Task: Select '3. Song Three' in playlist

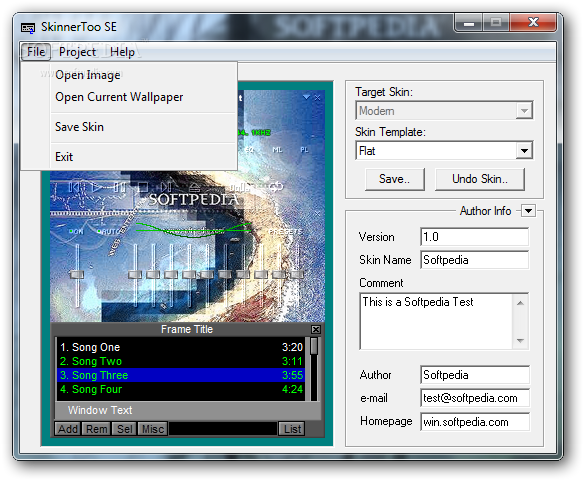Action: 181,375
